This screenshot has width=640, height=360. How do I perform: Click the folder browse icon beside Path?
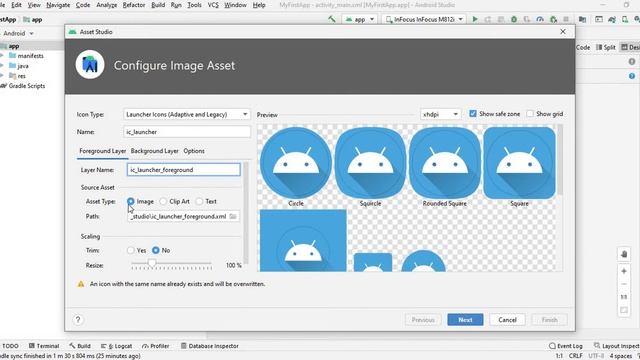coord(233,216)
